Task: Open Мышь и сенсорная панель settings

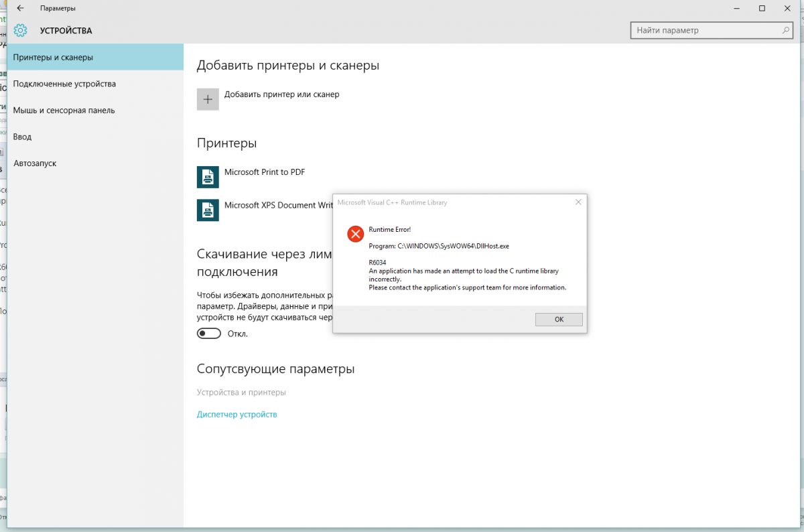Action: 96,110
